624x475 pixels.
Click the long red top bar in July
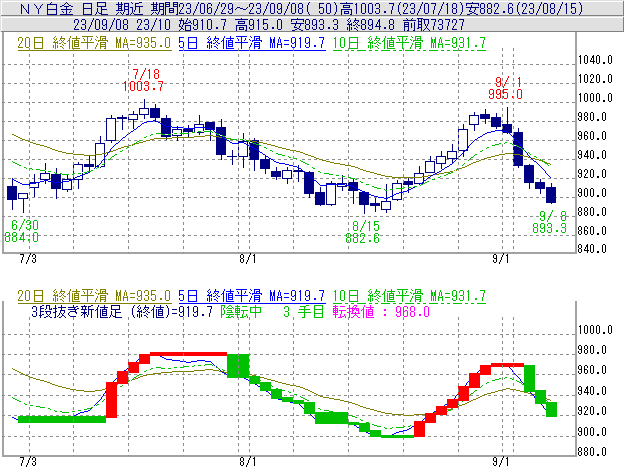(189, 354)
